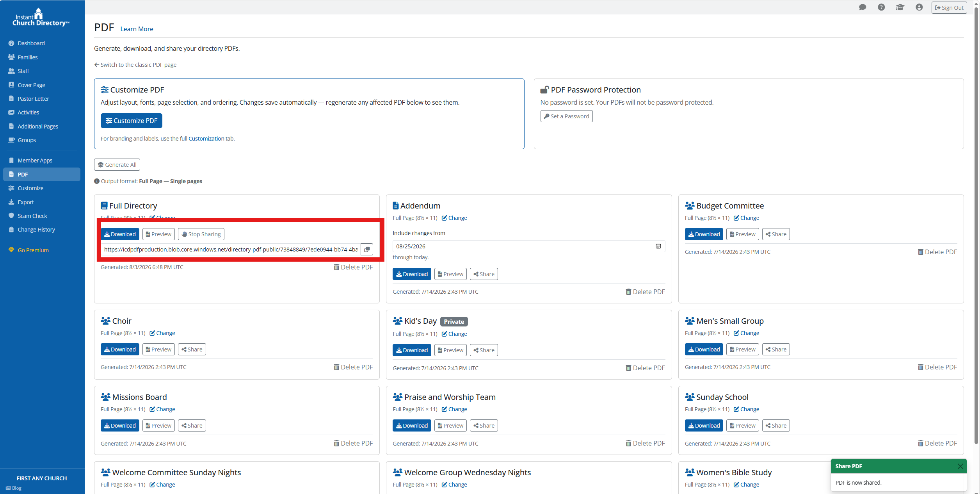Open Cover Page in the sidebar
The height and width of the screenshot is (494, 980).
pyautogui.click(x=42, y=85)
